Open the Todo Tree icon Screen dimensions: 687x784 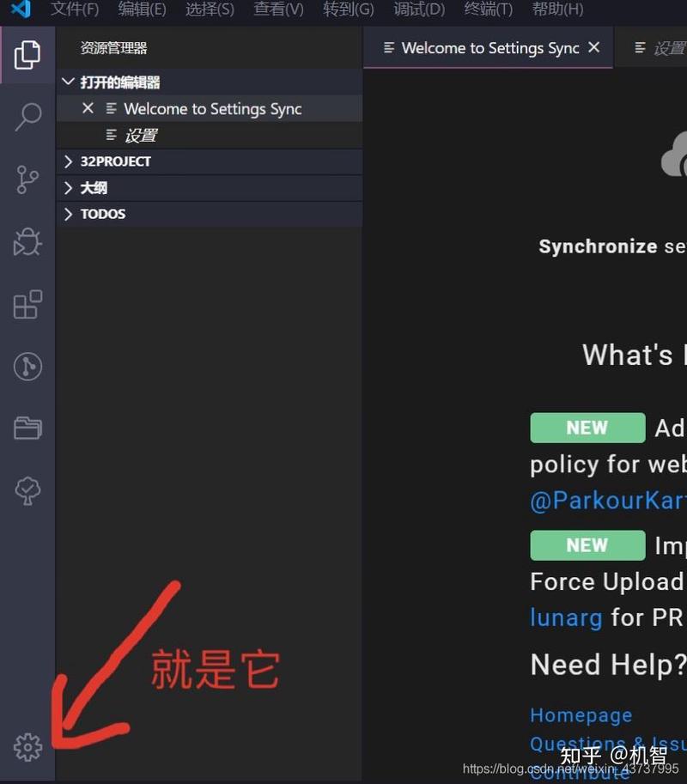(x=27, y=490)
